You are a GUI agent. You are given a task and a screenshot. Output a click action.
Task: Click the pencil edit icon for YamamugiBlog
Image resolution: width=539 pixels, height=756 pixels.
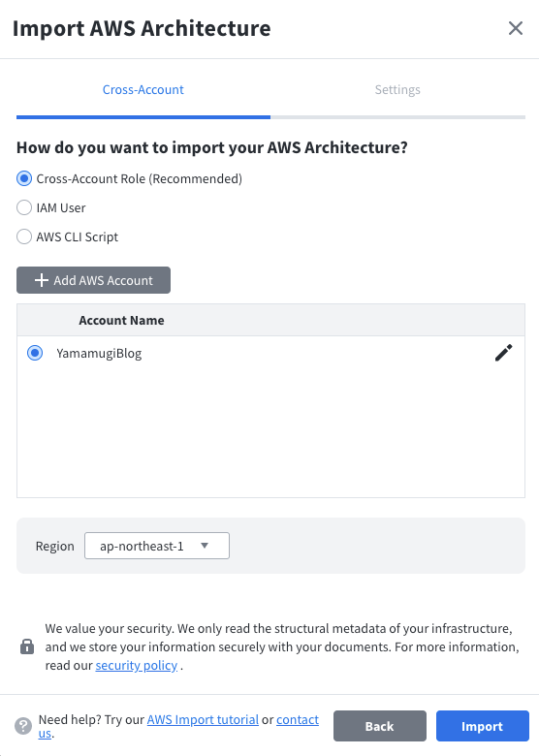coord(503,353)
